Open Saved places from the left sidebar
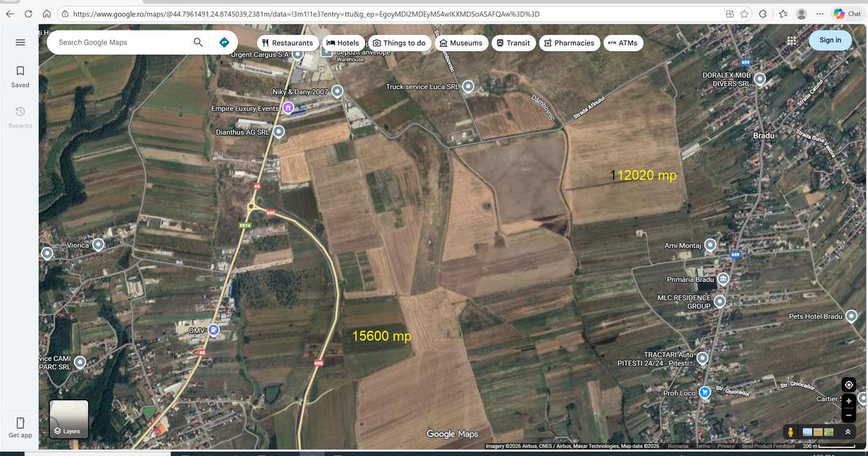Viewport: 868px width, 456px height. click(x=20, y=75)
